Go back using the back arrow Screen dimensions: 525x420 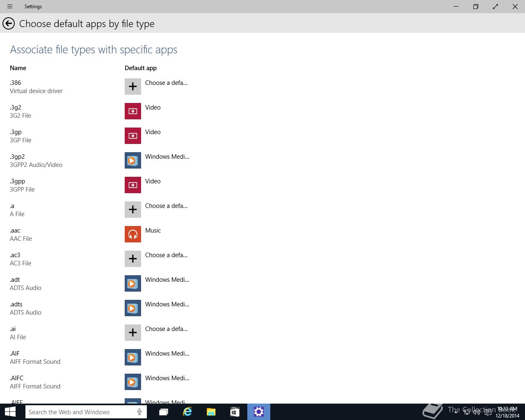(9, 24)
